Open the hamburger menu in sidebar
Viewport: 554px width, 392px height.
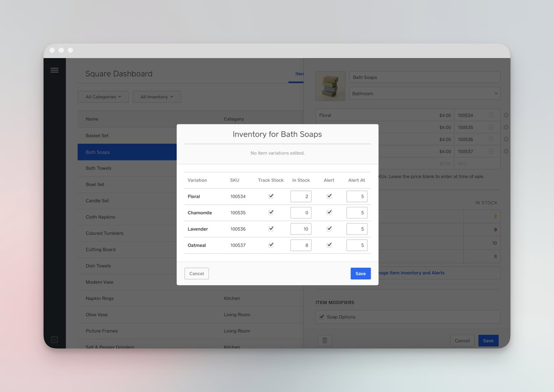click(x=54, y=70)
